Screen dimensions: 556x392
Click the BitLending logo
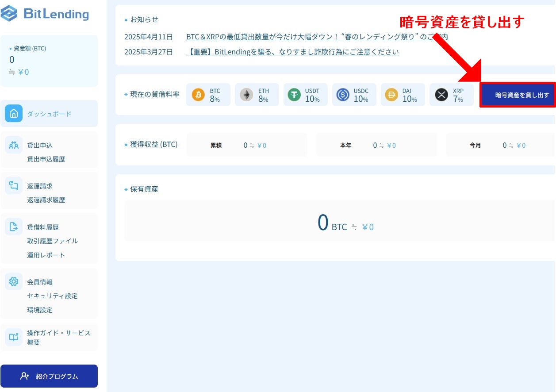(45, 14)
